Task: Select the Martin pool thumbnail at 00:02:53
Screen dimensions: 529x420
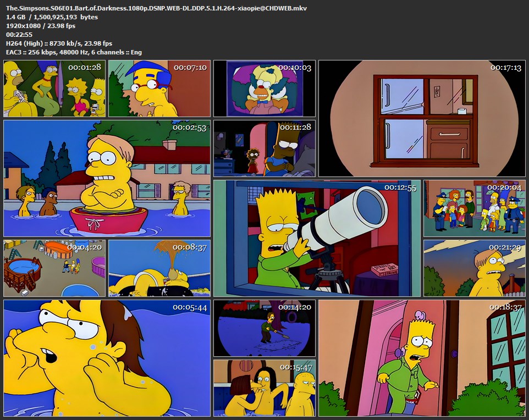Action: coord(107,179)
